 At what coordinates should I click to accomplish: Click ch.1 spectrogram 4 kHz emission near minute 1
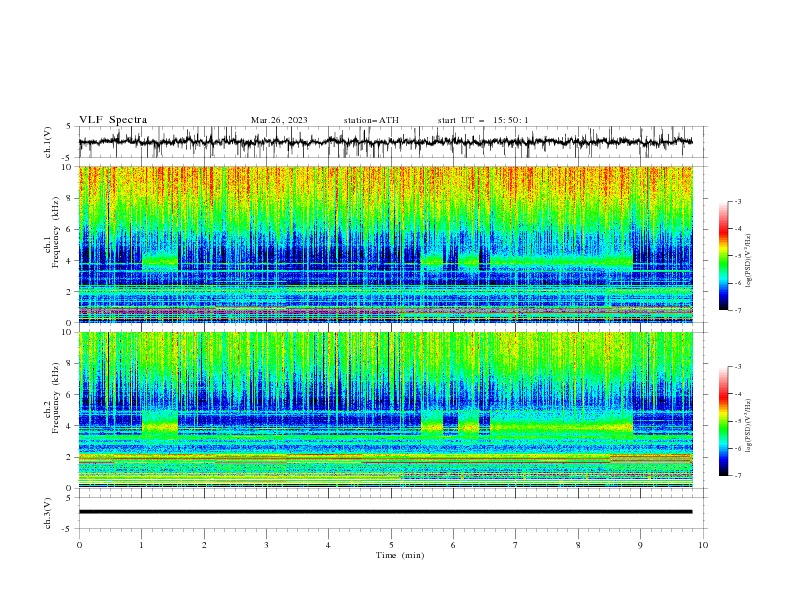click(x=160, y=261)
